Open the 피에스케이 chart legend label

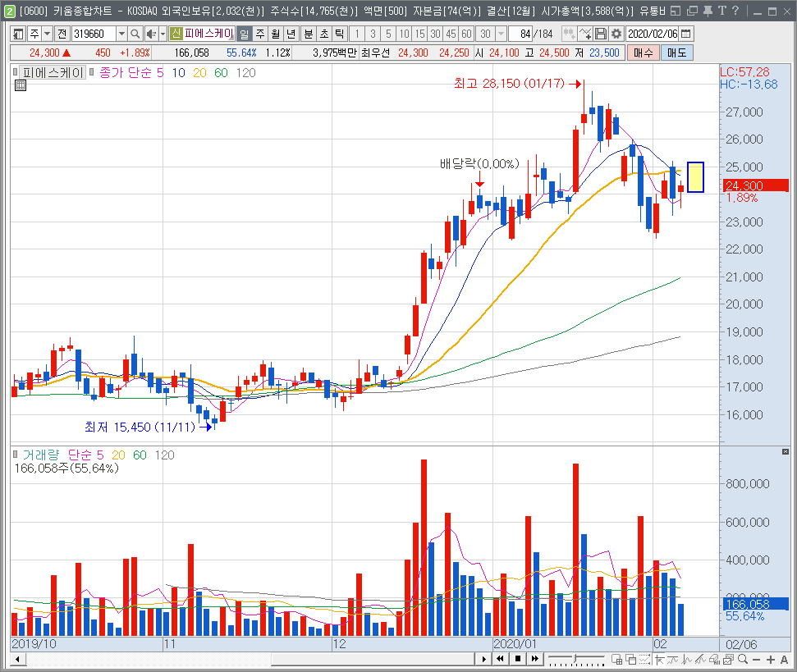click(x=53, y=73)
